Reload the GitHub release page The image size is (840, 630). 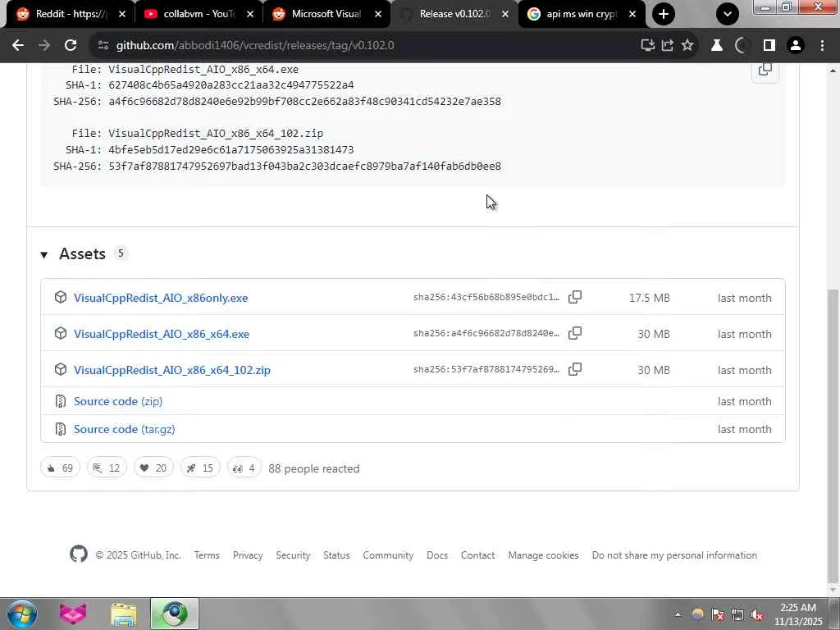click(71, 46)
